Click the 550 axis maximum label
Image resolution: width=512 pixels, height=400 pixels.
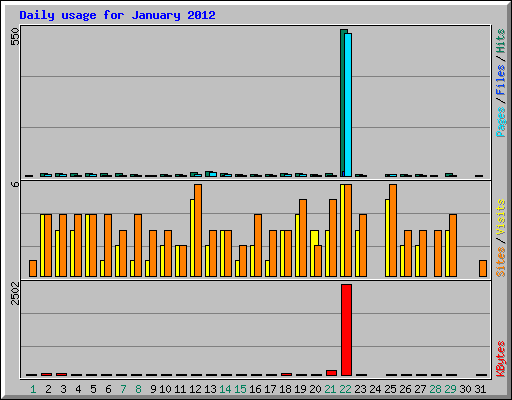tap(15, 36)
